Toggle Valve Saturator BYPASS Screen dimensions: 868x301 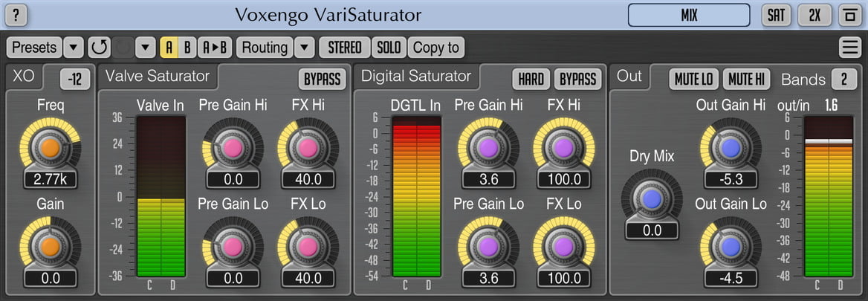[x=323, y=79]
